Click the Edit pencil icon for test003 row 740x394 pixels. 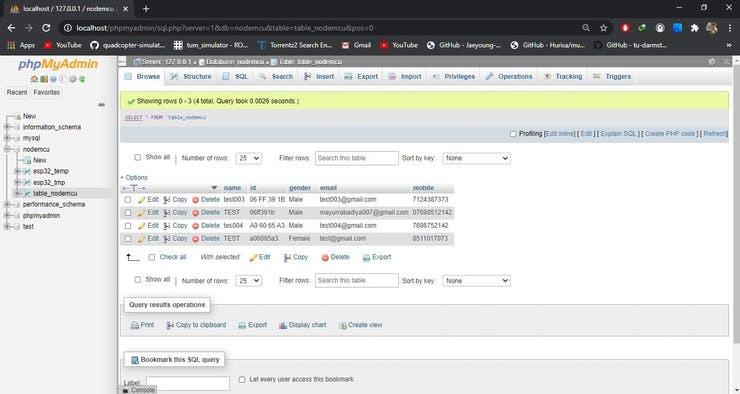point(142,200)
